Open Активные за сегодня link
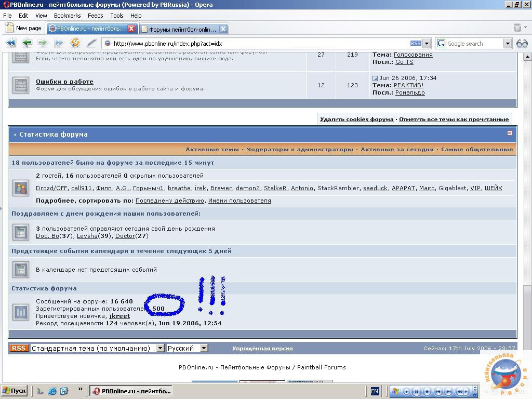Screen dimensions: 532x399 [x=397, y=149]
